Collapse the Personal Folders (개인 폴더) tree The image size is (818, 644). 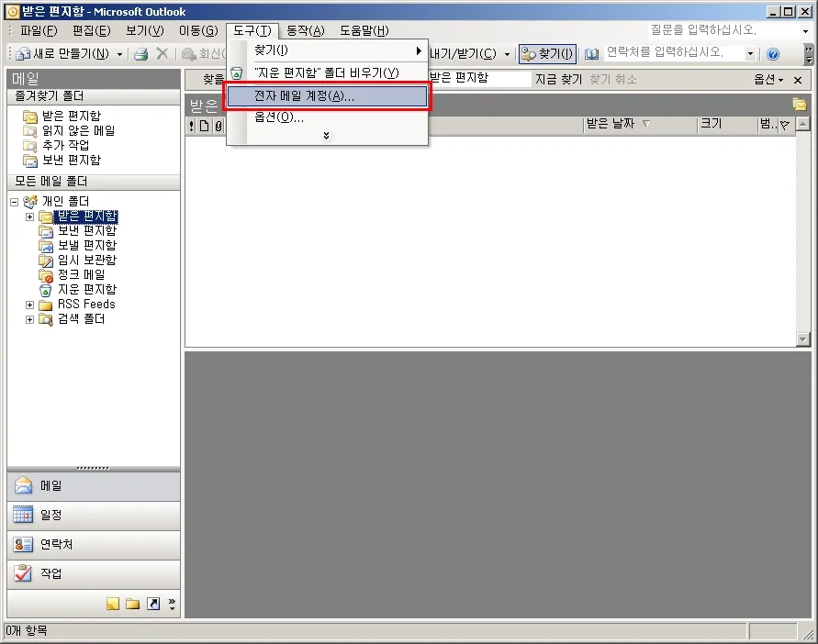pyautogui.click(x=14, y=202)
